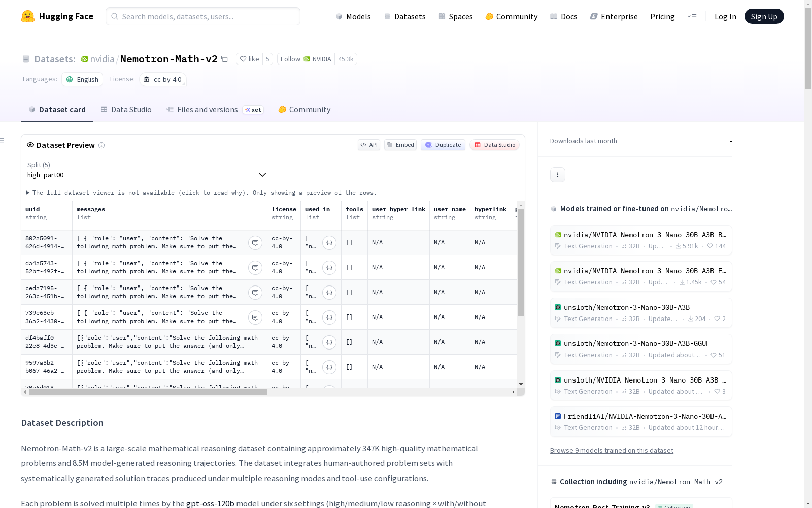This screenshot has width=812, height=508.
Task: Open the gpt-oss-120b model link
Action: (210, 503)
